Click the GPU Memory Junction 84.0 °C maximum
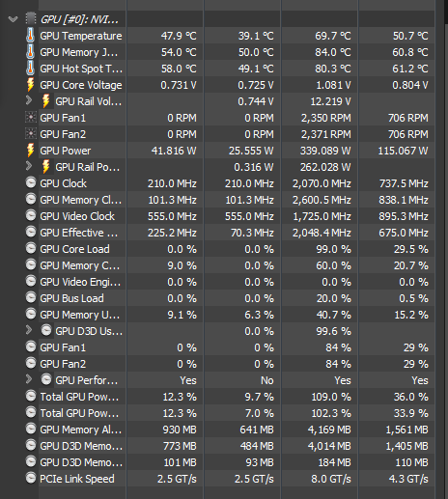 tap(332, 52)
